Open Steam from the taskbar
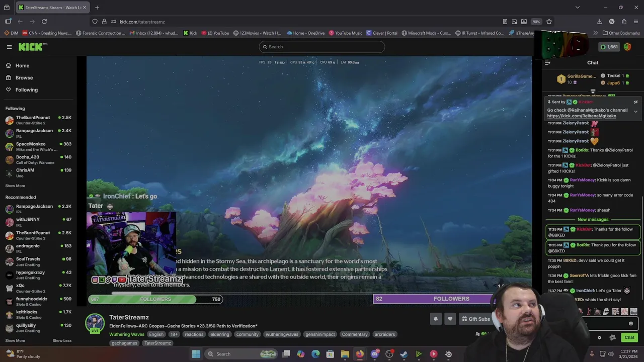Screen dimensions: 644x362 tap(404, 354)
